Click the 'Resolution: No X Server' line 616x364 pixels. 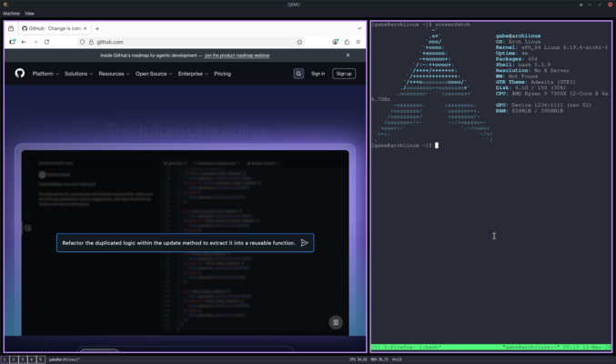[532, 70]
